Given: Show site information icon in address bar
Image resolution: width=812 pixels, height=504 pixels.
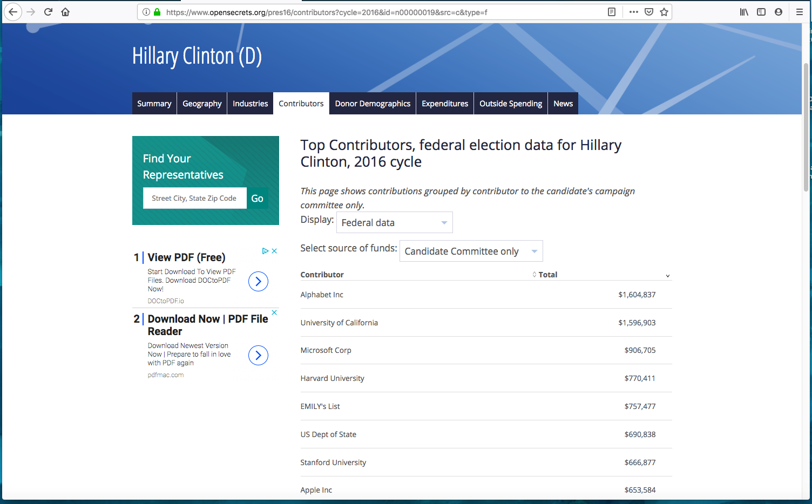Looking at the screenshot, I should 146,12.
